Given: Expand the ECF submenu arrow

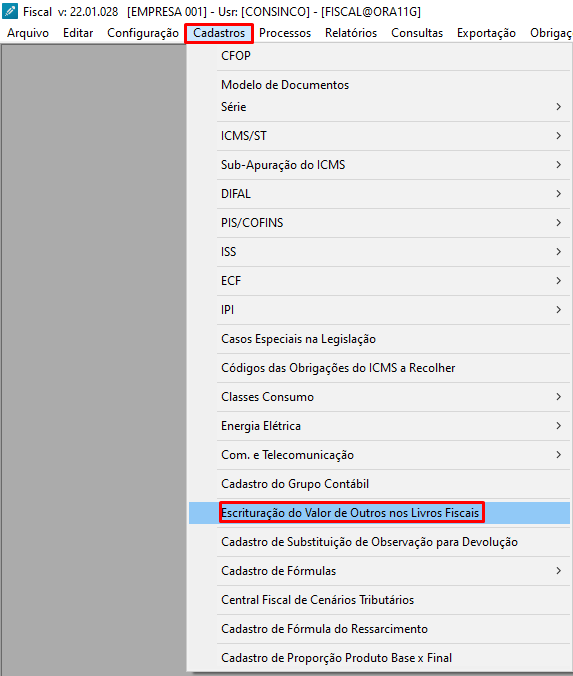Looking at the screenshot, I should [558, 281].
